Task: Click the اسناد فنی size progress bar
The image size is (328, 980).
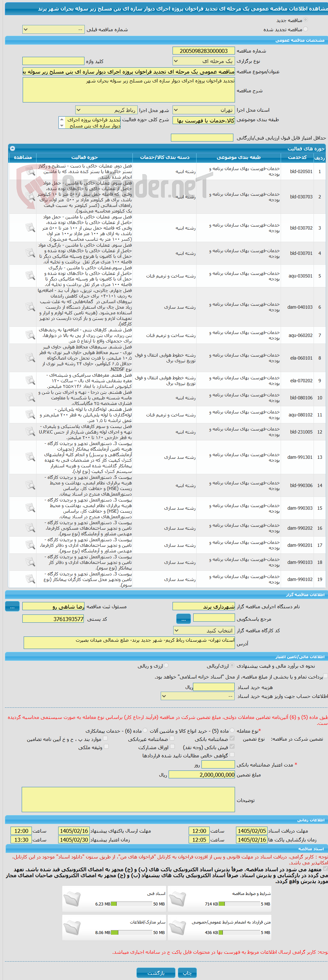Action: [x=132, y=903]
